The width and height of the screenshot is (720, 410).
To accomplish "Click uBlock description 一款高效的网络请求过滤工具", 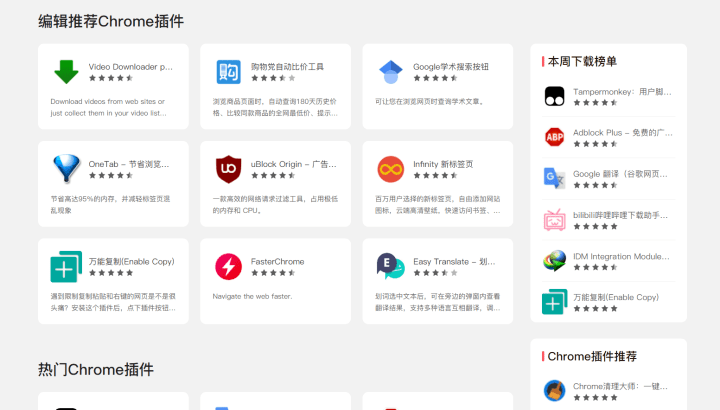I will (275, 204).
